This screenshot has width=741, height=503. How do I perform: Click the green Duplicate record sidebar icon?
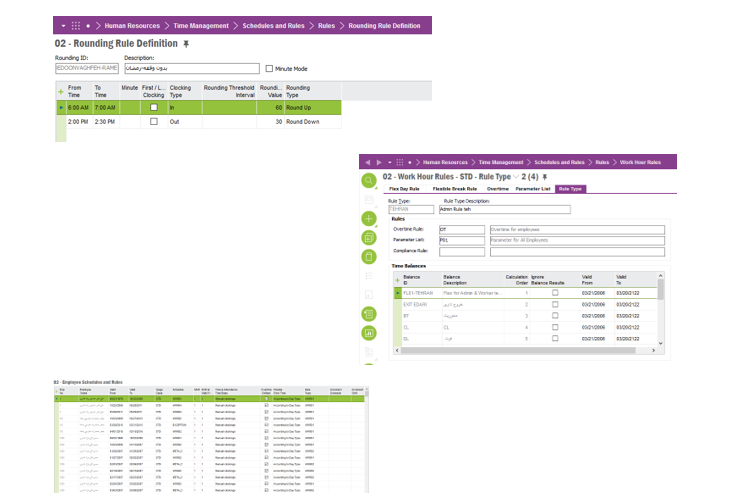click(369, 238)
